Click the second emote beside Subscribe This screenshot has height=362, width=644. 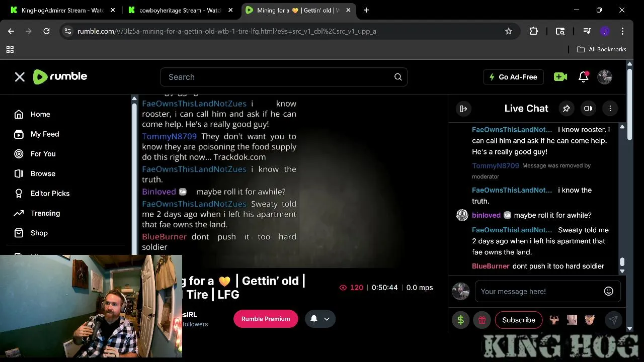click(572, 320)
